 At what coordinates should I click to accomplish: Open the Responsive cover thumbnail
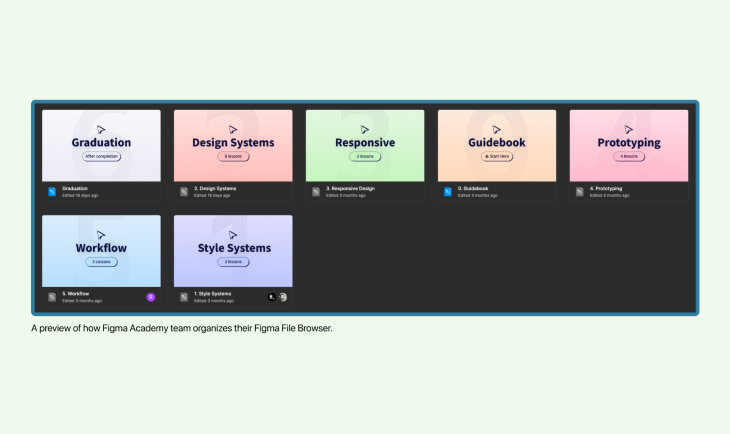[x=365, y=146]
